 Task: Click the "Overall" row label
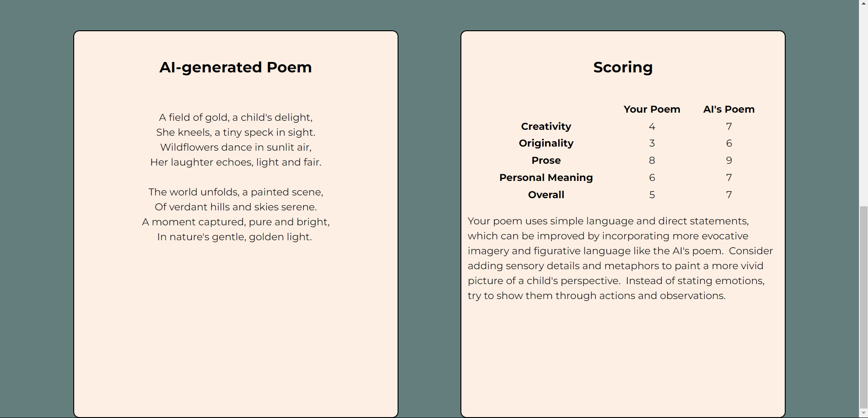546,195
